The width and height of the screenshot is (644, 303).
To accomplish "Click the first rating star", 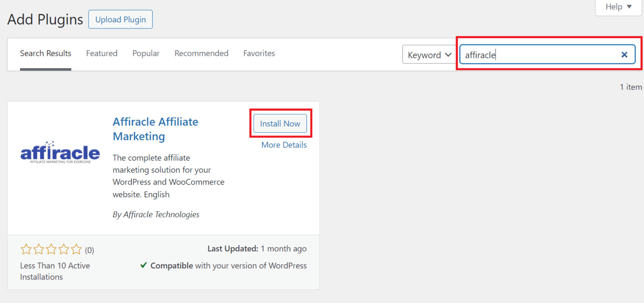I will coord(26,249).
